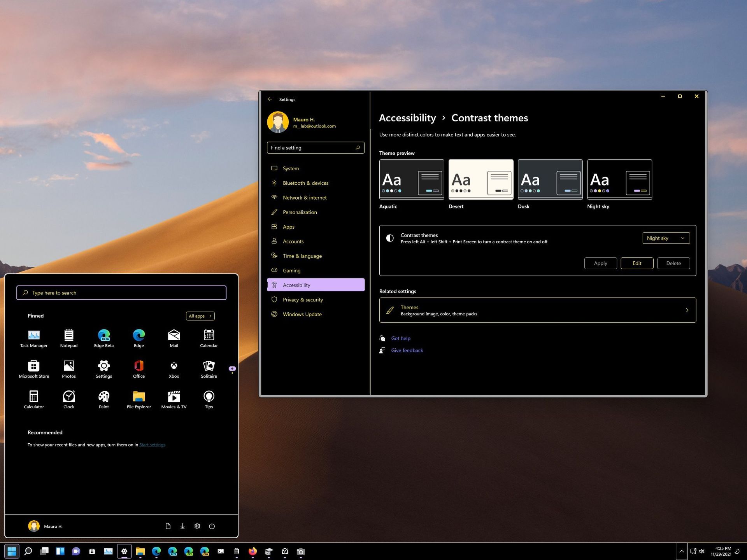Apply the Night sky contrast theme
The width and height of the screenshot is (747, 560).
coord(600,263)
